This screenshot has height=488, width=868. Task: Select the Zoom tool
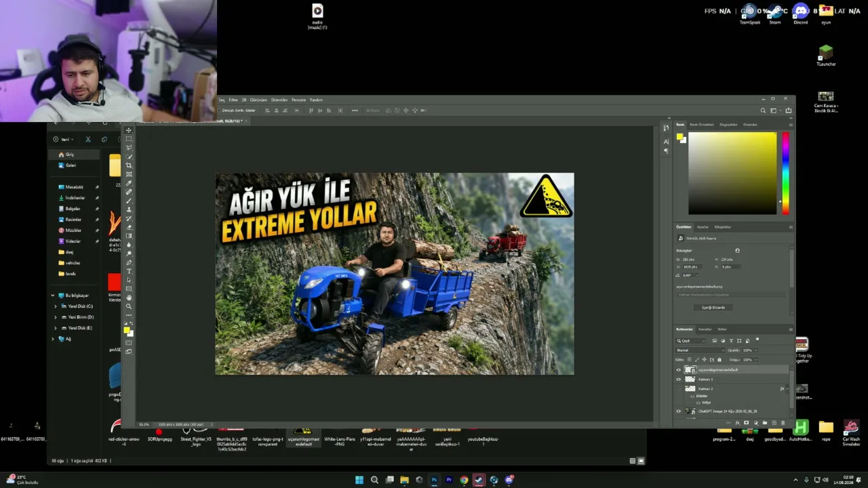pyautogui.click(x=129, y=306)
